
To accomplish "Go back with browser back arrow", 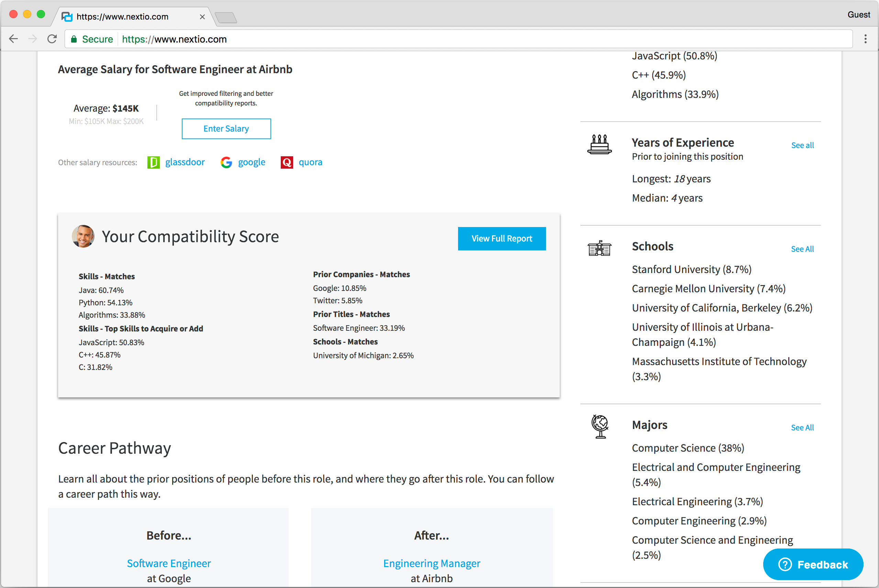I will pos(13,39).
